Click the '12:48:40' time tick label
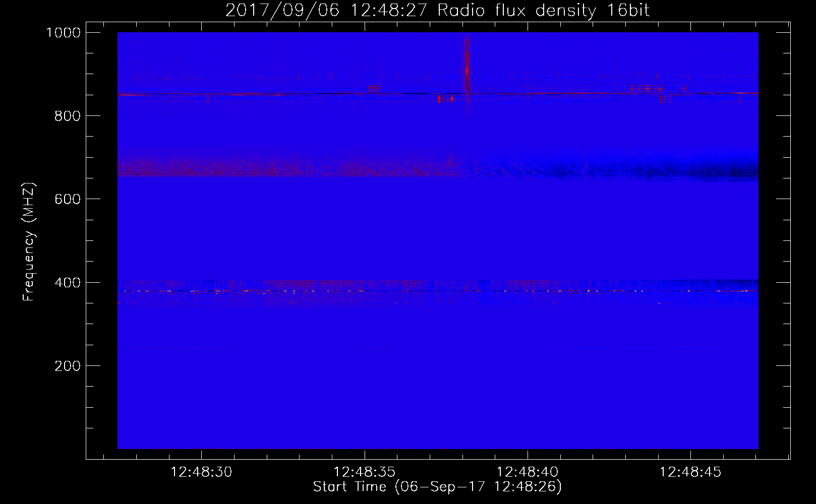This screenshot has height=504, width=816. (528, 472)
